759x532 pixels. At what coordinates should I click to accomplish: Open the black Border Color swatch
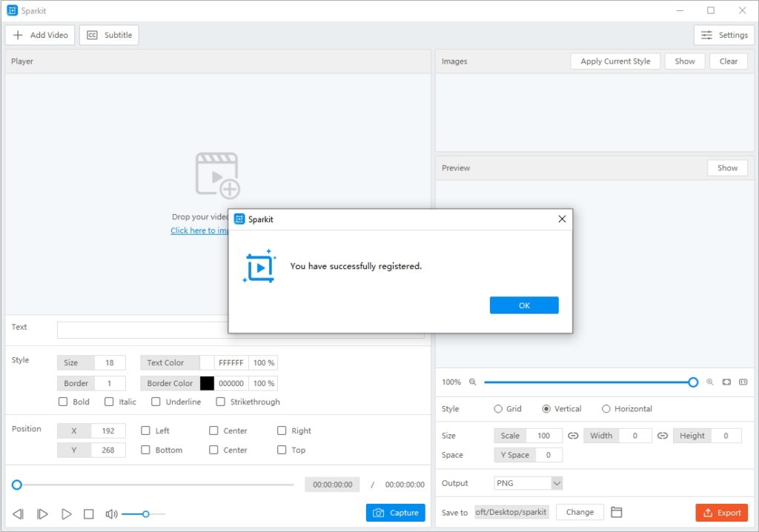pos(207,383)
